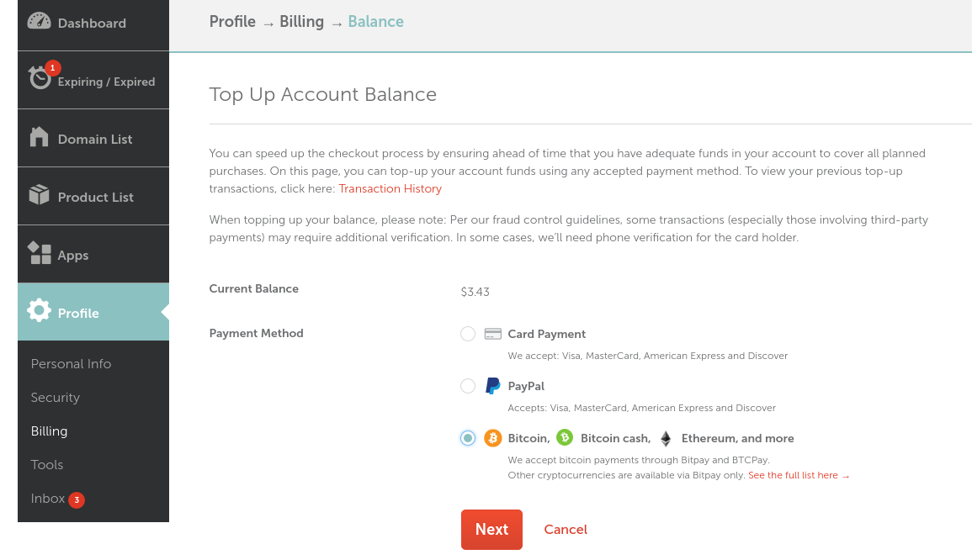Click the Expiring / Expired clock icon

pos(40,78)
